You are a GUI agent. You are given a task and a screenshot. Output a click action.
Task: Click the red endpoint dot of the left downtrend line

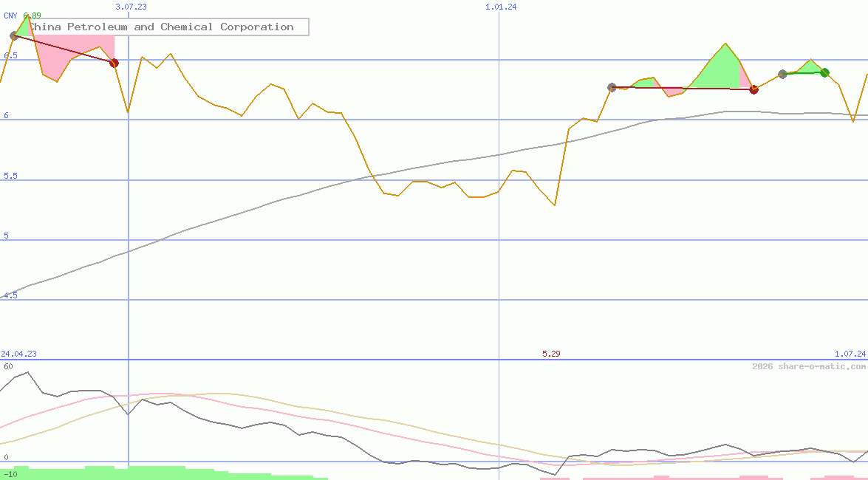[114, 63]
